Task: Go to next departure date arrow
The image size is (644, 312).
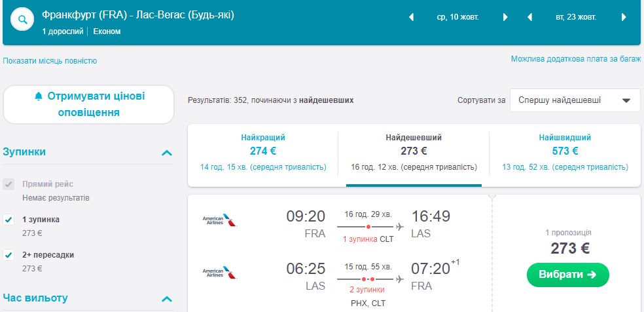Action: 505,18
